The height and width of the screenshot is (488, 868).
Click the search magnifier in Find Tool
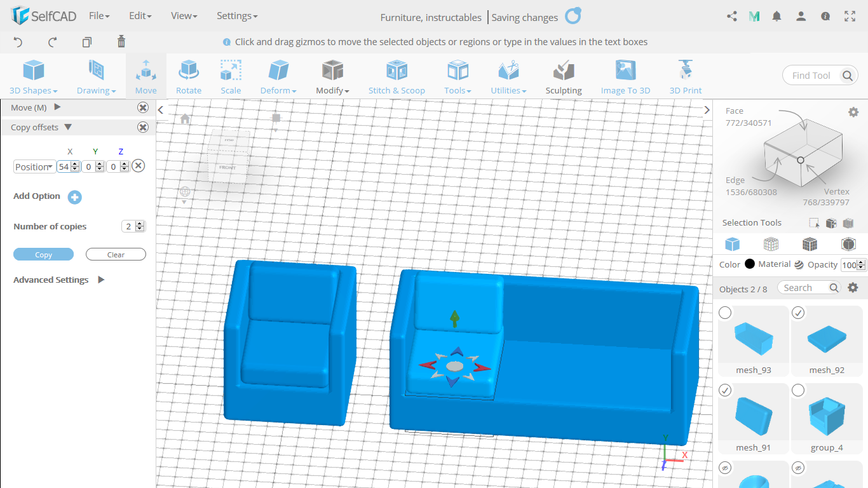coord(848,76)
